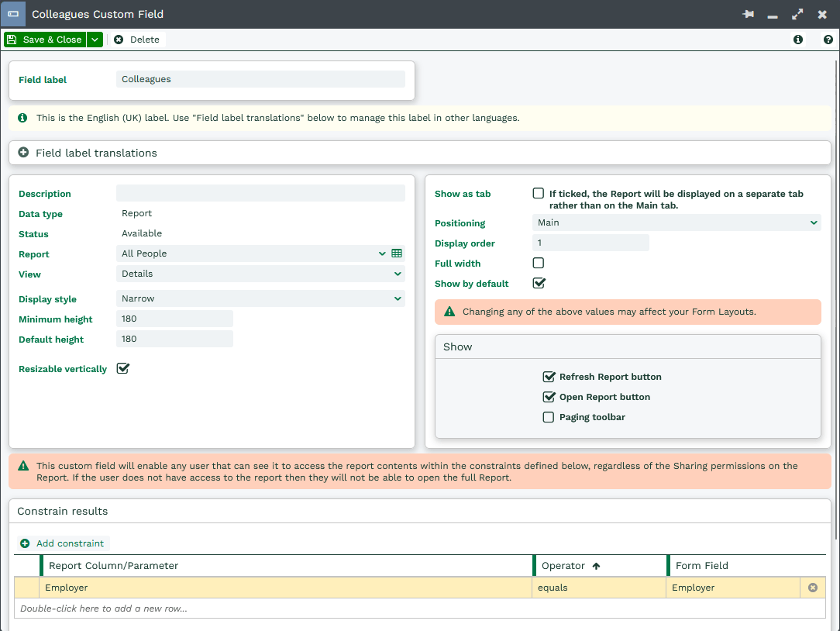Open help via the question mark icon
840x631 pixels.
tap(828, 40)
